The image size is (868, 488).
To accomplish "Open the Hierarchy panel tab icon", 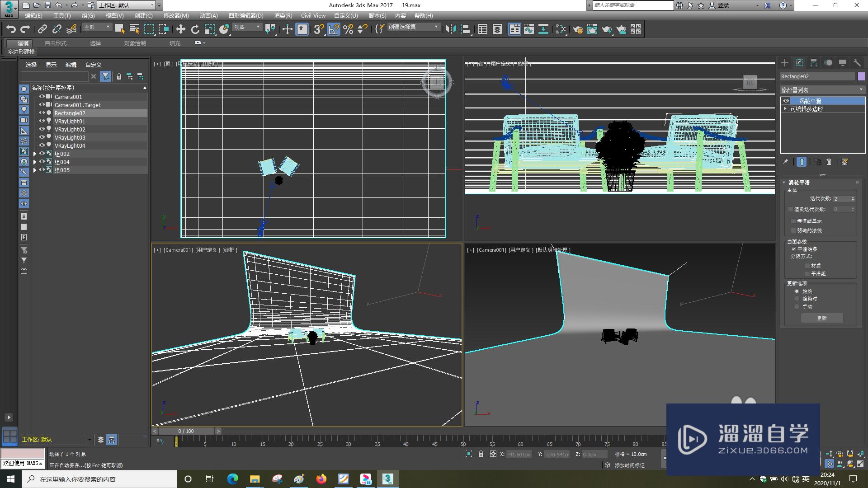I will pos(814,63).
